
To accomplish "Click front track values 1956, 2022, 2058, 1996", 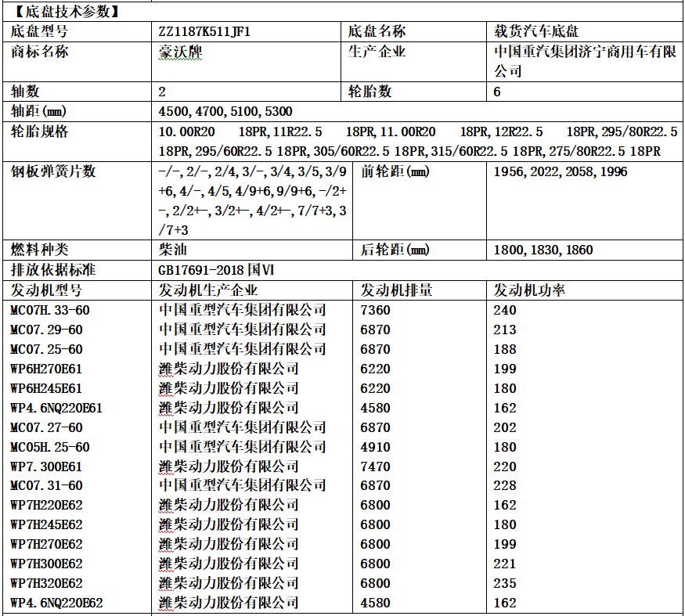I will click(x=560, y=171).
